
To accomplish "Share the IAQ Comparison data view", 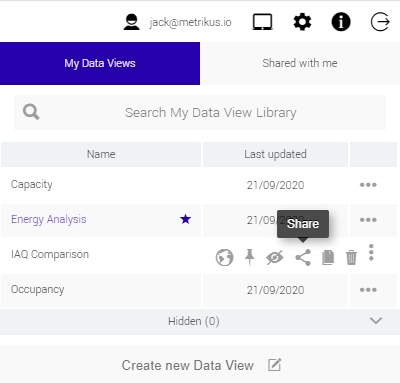I will tap(303, 257).
